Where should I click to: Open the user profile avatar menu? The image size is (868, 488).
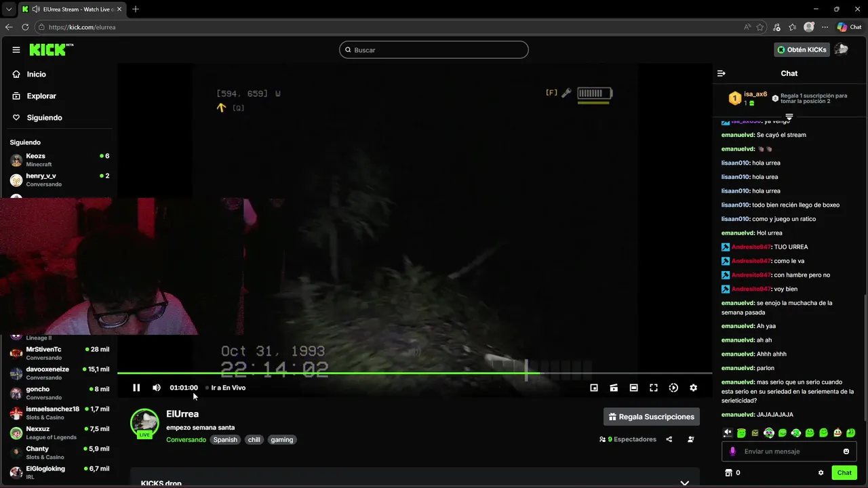point(842,49)
